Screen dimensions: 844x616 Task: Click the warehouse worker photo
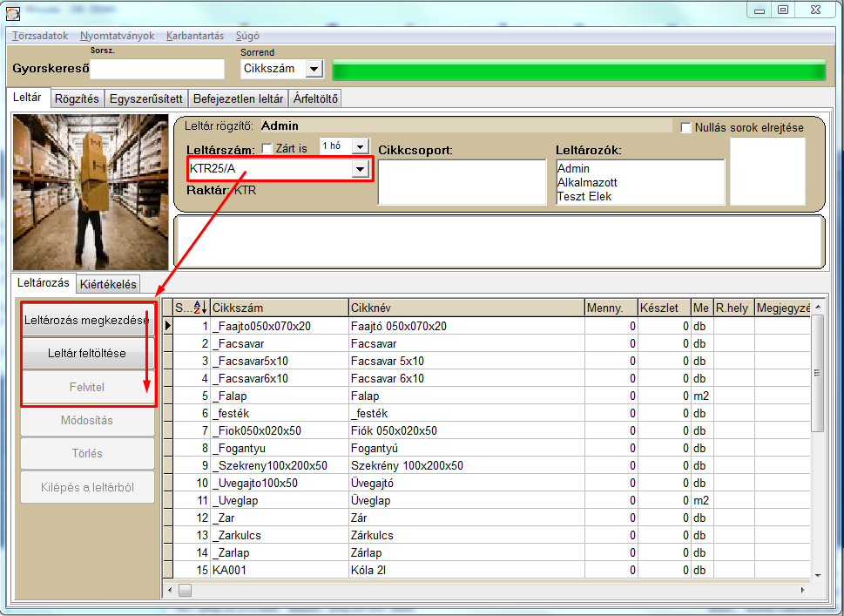91,193
